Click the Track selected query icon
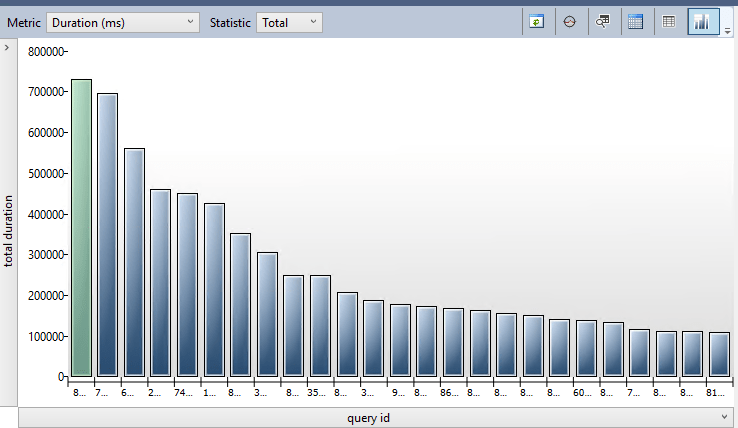The height and width of the screenshot is (428, 738). point(570,21)
